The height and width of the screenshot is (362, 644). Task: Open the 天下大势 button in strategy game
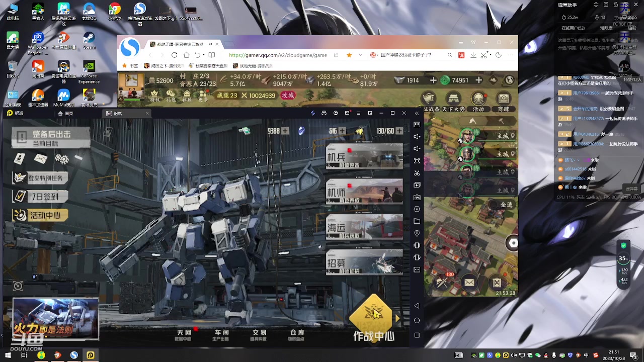pos(453,102)
